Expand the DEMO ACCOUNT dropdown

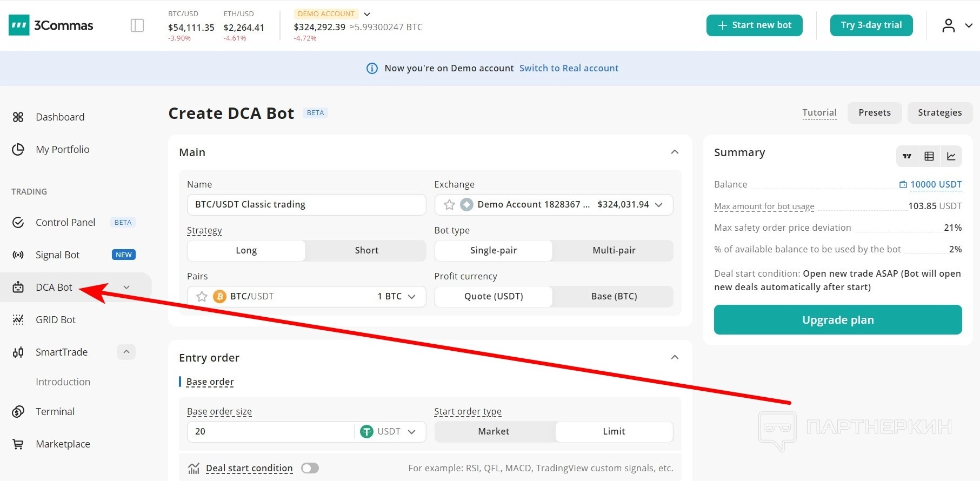pos(367,14)
